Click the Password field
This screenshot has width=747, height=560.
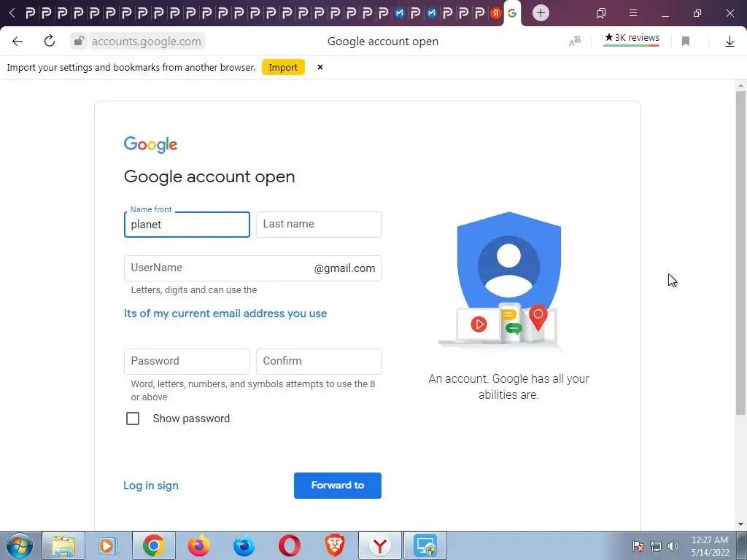point(187,362)
